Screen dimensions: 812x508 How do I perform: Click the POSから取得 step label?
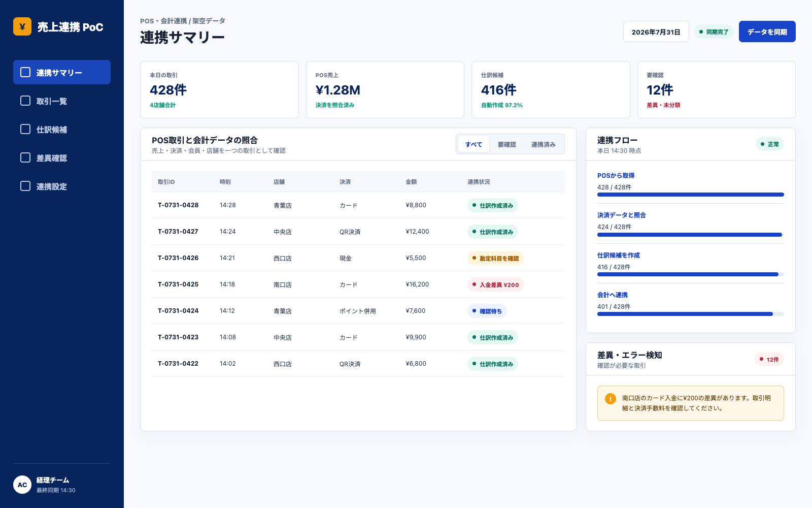pyautogui.click(x=616, y=175)
